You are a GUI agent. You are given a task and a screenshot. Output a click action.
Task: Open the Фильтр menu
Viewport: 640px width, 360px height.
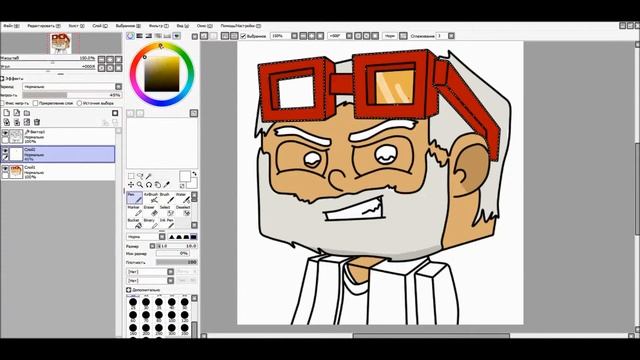158,26
